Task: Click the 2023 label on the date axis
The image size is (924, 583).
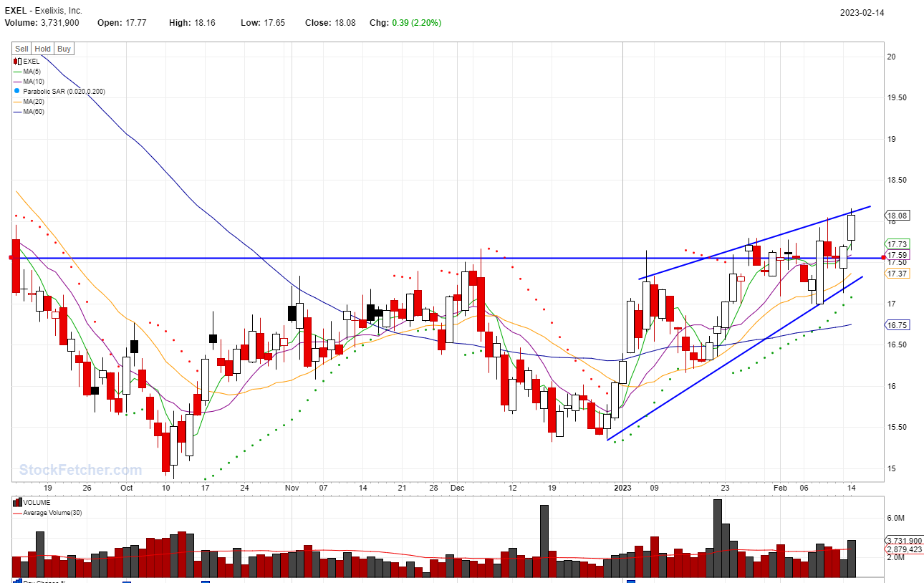Action: 623,488
